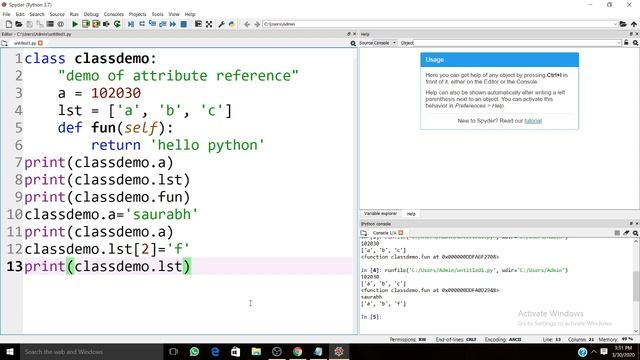
Task: Open Preferences with the wrench icon
Action: [222, 24]
